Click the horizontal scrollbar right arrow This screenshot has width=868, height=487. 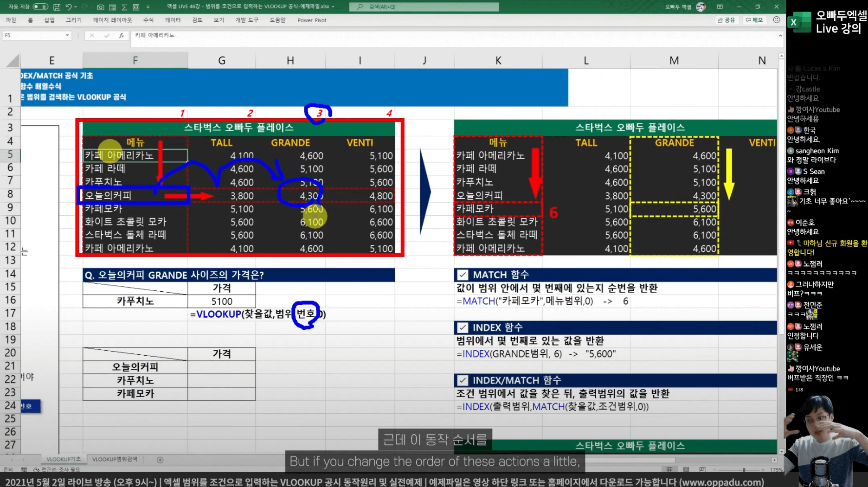tap(774, 460)
